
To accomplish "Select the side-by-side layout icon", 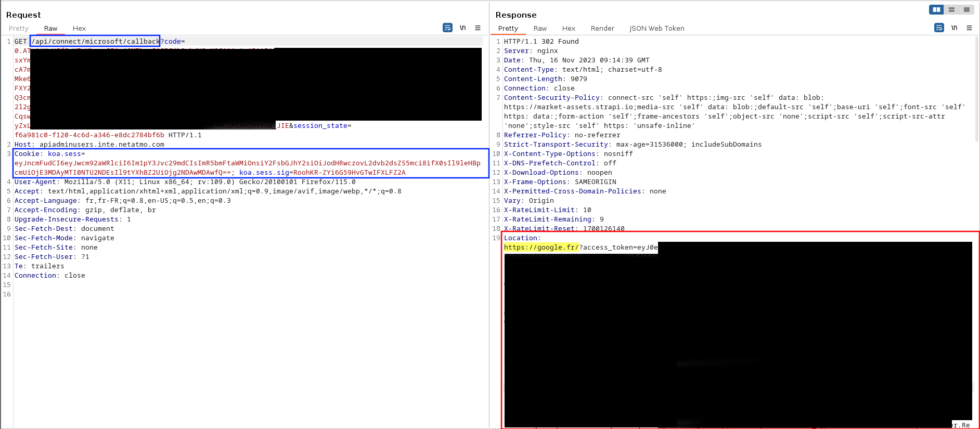I will pos(936,10).
